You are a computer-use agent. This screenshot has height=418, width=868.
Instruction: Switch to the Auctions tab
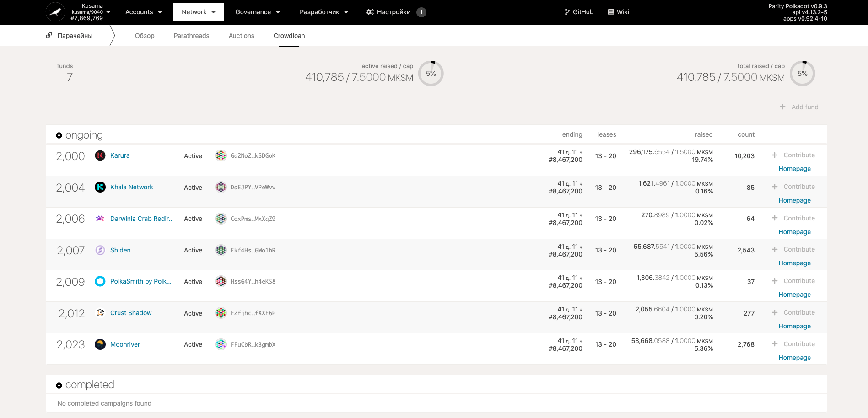point(241,35)
